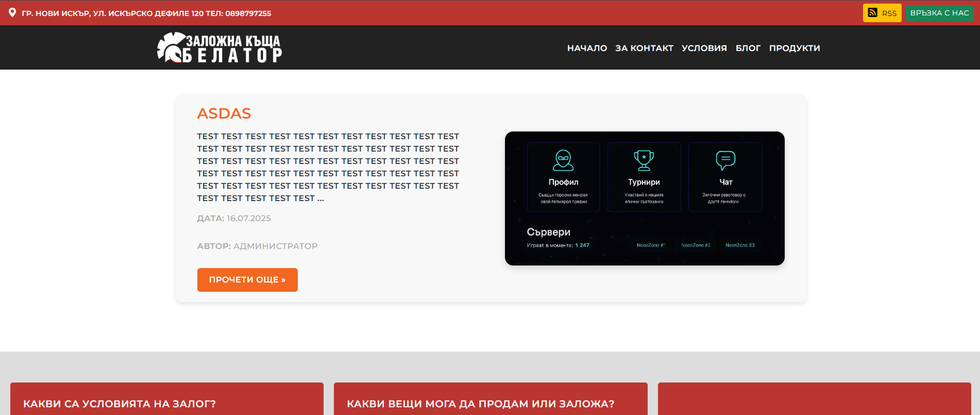Click the location pin icon
This screenshot has height=415, width=980.
coord(12,13)
